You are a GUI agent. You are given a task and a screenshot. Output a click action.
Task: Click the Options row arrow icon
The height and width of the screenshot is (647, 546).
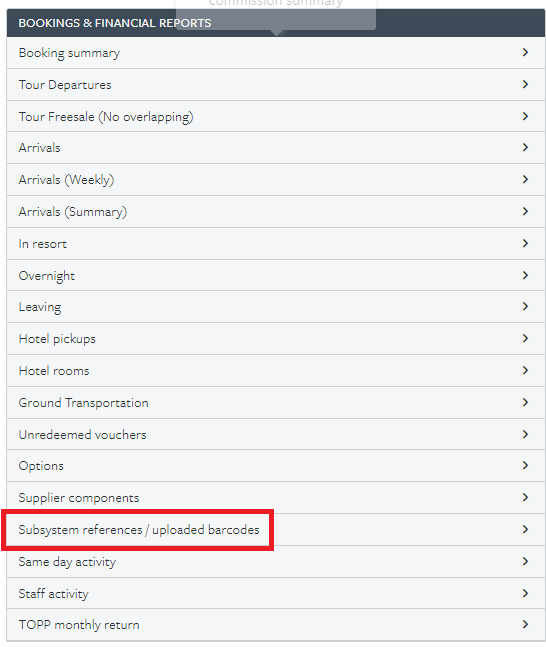[525, 465]
